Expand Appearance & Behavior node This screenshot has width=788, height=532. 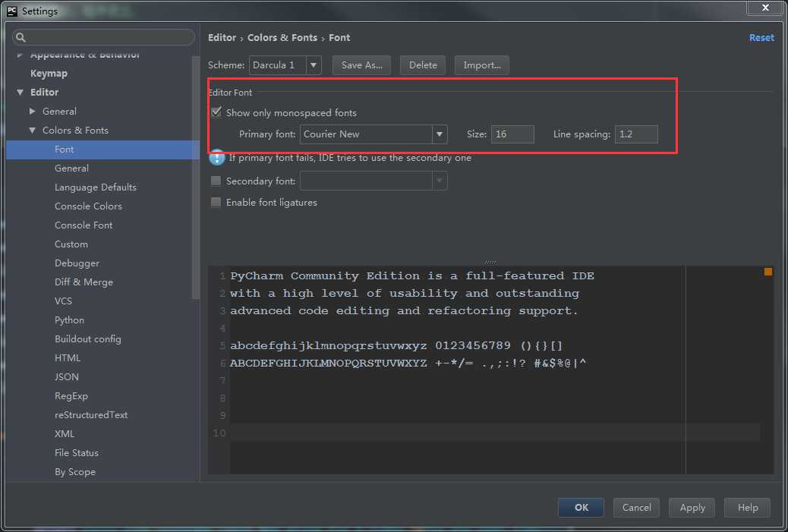[x=20, y=54]
